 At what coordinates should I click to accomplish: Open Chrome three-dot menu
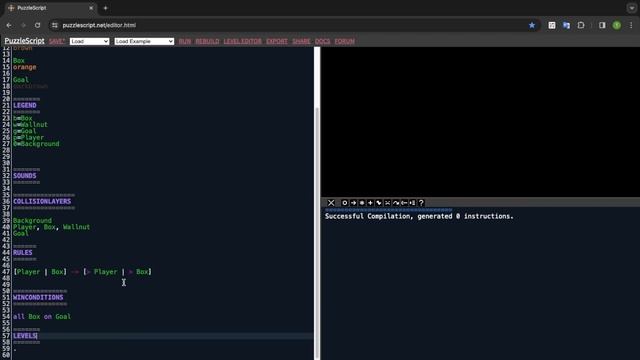click(631, 25)
